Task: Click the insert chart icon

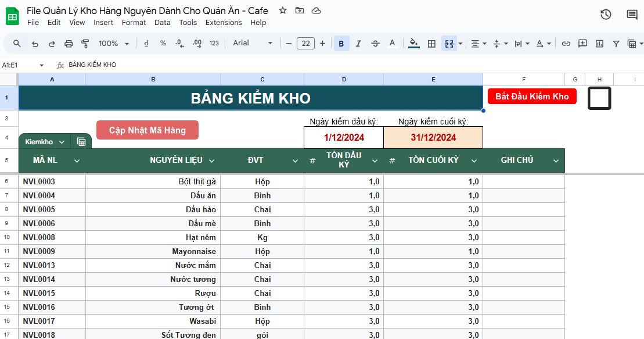Action: [599, 44]
